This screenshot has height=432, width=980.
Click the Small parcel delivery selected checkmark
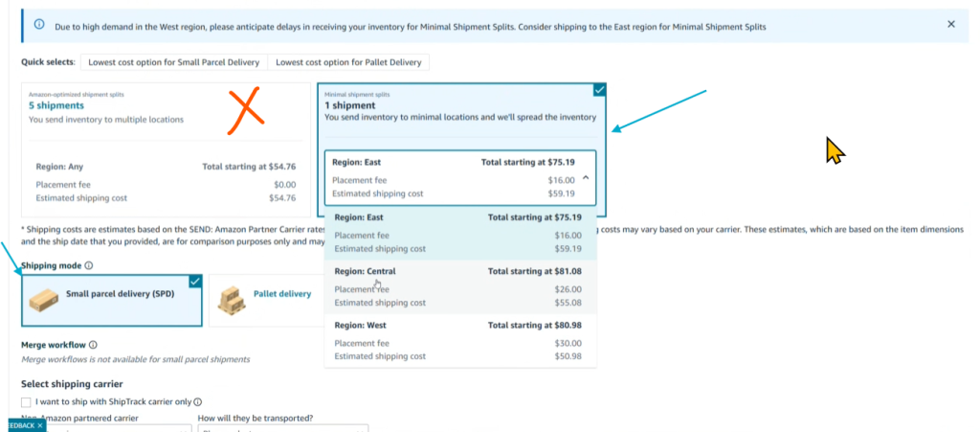(195, 281)
